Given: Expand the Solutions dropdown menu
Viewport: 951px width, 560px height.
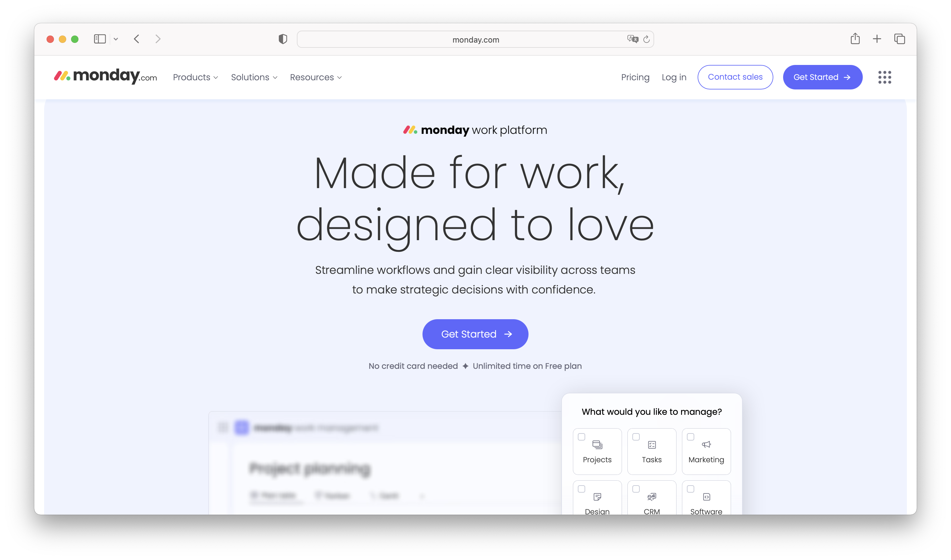Looking at the screenshot, I should 254,78.
